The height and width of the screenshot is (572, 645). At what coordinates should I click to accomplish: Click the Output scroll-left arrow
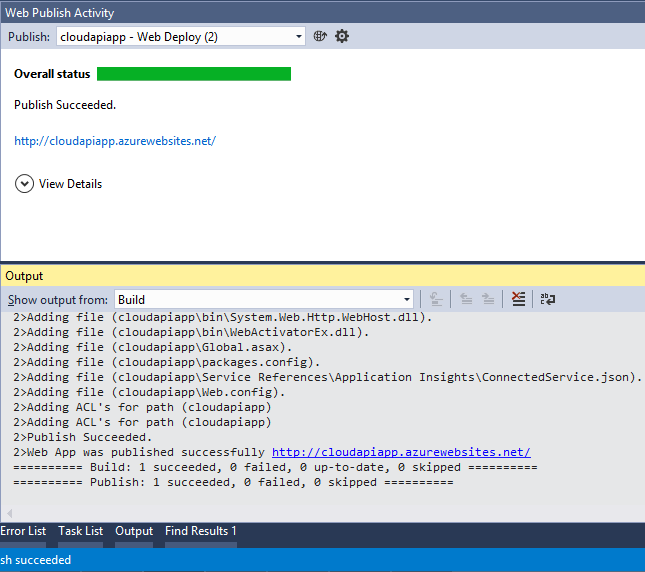9,513
